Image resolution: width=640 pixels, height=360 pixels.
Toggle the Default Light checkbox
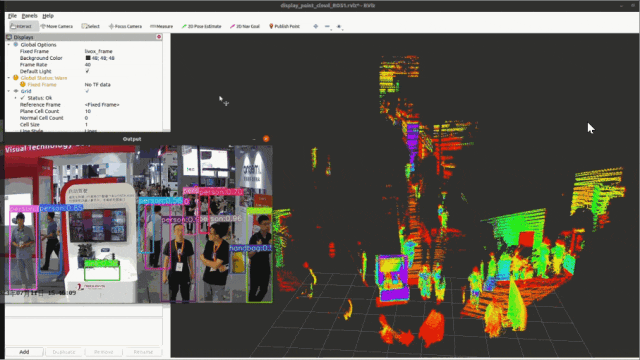(87, 71)
